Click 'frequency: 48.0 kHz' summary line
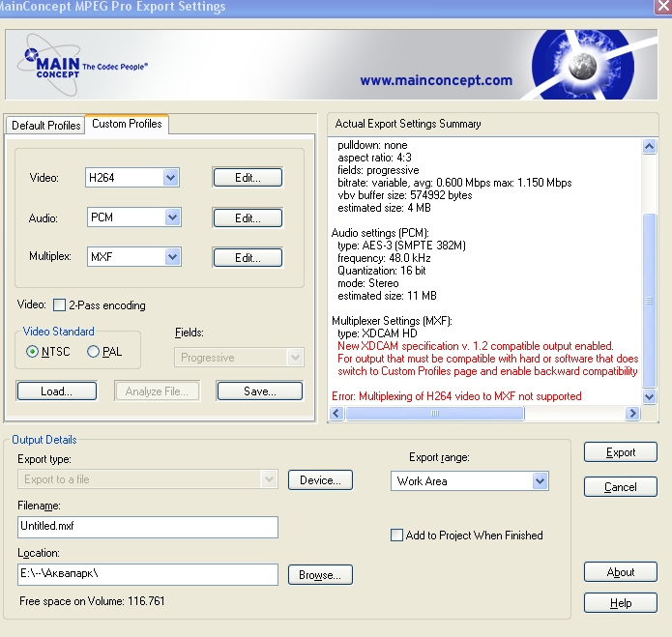 (385, 258)
